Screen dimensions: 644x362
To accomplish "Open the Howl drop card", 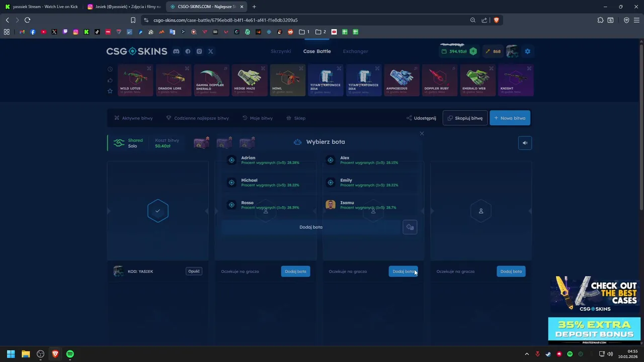I will coord(288,80).
